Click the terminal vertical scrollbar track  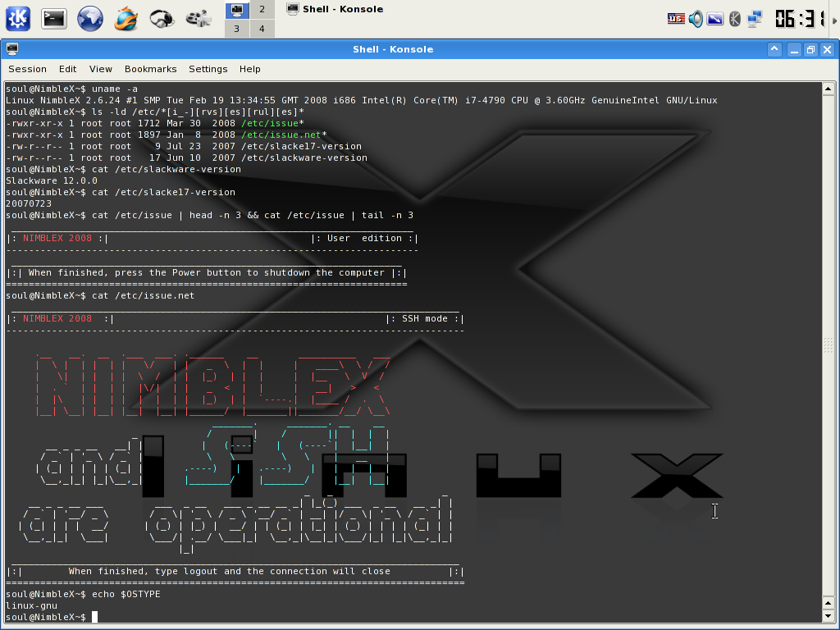click(x=829, y=345)
